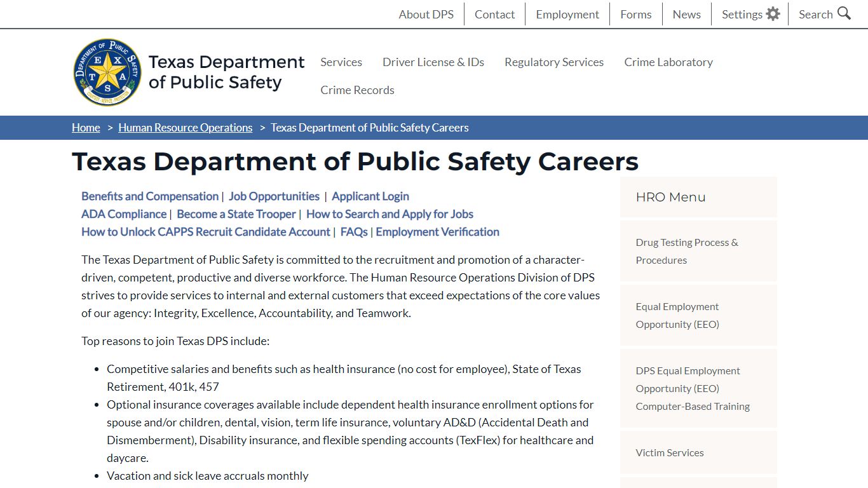Open Crime Records menu
868x488 pixels.
357,90
